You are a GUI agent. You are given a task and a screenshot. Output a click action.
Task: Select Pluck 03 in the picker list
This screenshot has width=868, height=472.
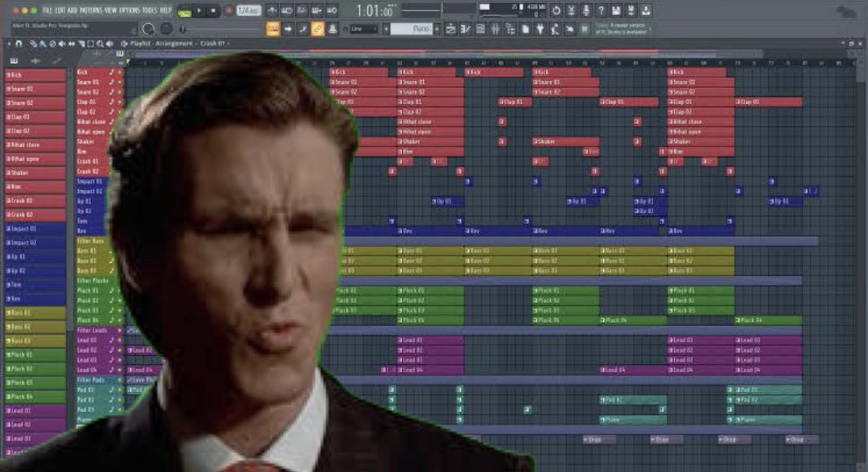pos(35,382)
